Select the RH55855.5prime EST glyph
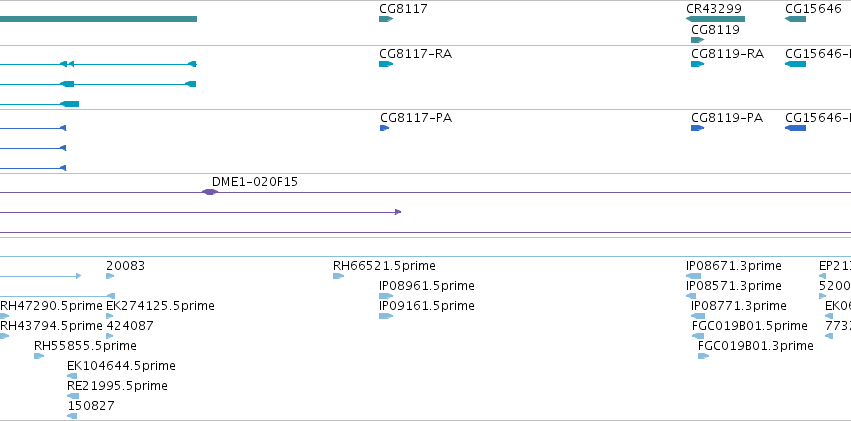The width and height of the screenshot is (851, 421). coord(39,356)
